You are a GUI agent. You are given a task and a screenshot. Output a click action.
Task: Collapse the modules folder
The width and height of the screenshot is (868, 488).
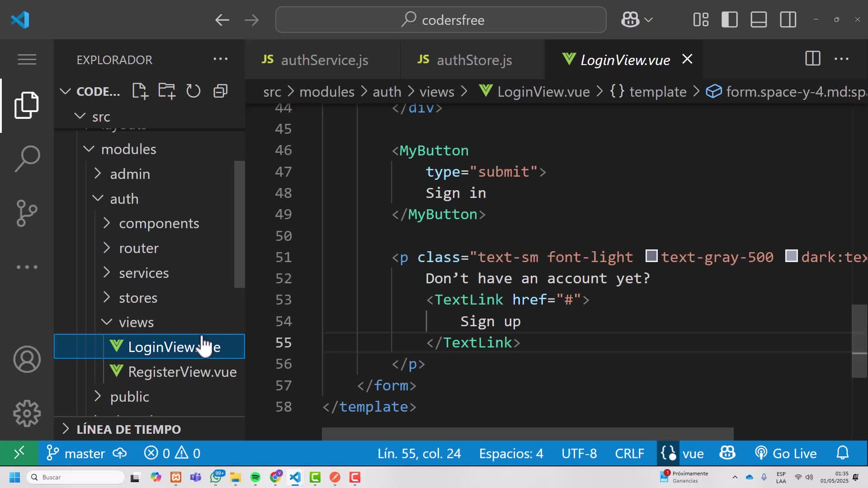pyautogui.click(x=89, y=149)
